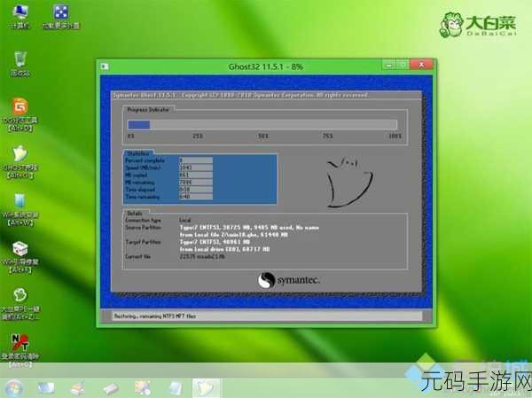Click the Speed (MB/min) value field
Screen dimensions: 532x398
pos(196,168)
